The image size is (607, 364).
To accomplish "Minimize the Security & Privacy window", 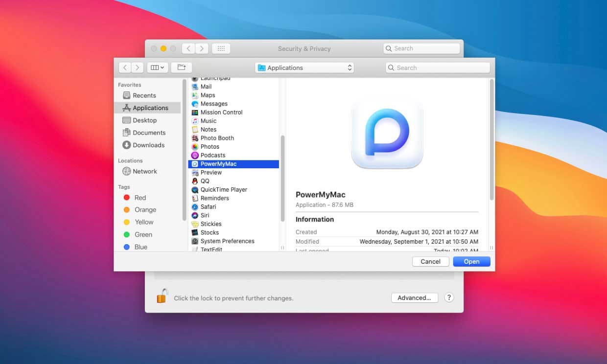I will pos(163,48).
